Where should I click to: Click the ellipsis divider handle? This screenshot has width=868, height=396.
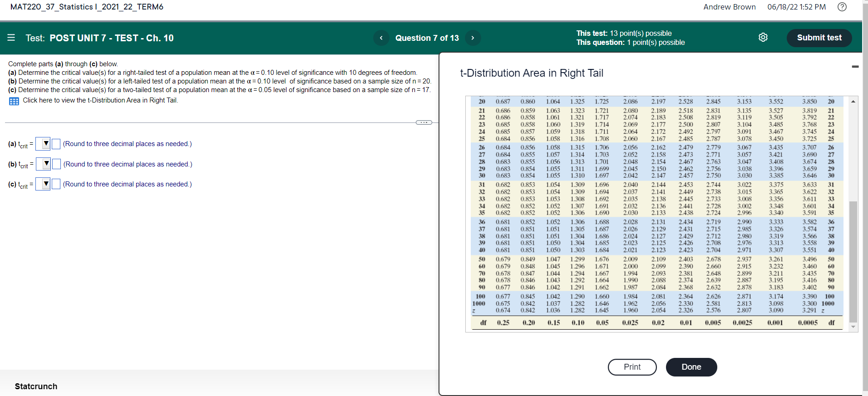[x=424, y=122]
